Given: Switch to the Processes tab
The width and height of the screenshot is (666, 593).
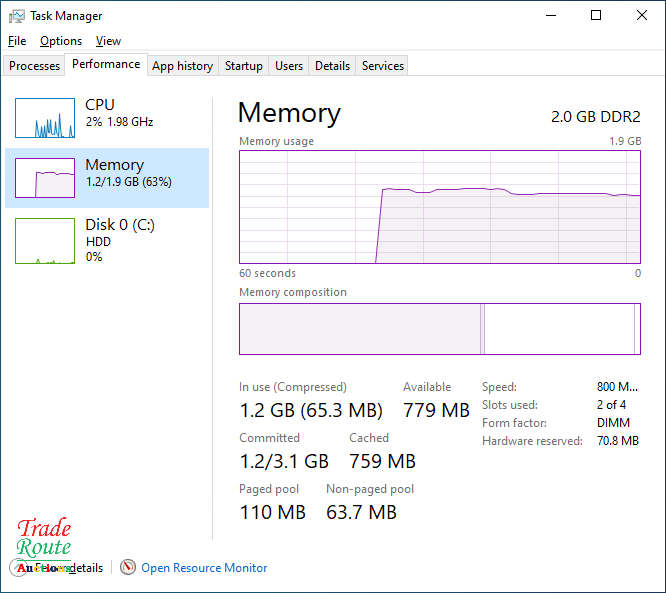Looking at the screenshot, I should (35, 66).
